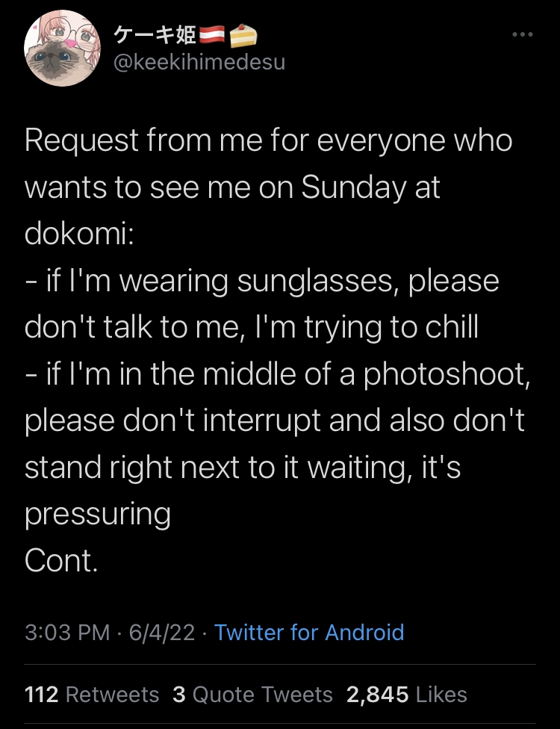Click the word "dokomi:" in the tweet
The width and height of the screenshot is (560, 729).
coord(79,234)
